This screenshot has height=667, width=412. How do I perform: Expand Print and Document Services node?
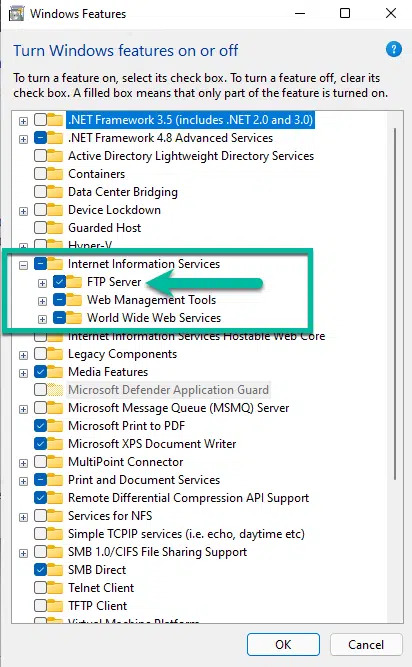coord(23,481)
